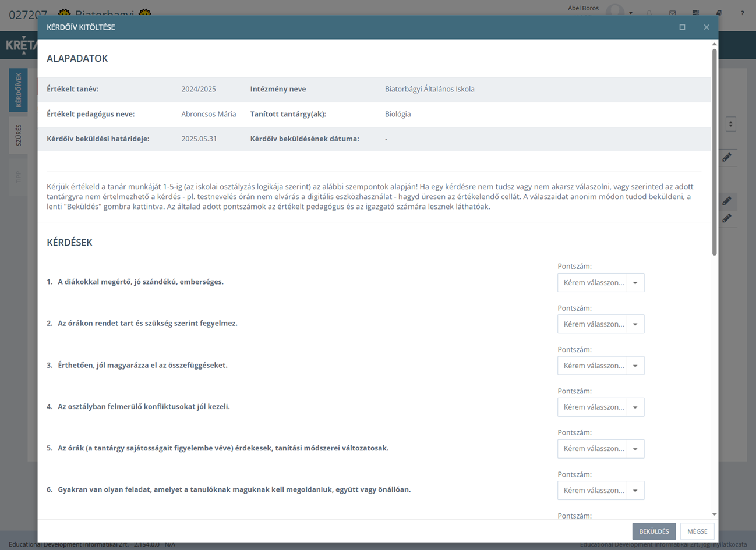Click question 1 text about being megértő
The width and height of the screenshot is (756, 550).
(140, 282)
